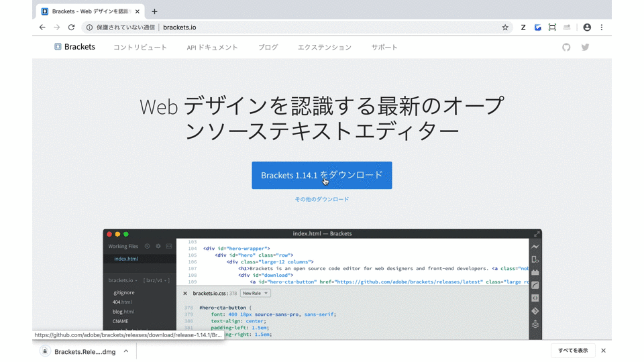Click the diamond git icon in screenshot
The image size is (644, 362).
(x=535, y=311)
